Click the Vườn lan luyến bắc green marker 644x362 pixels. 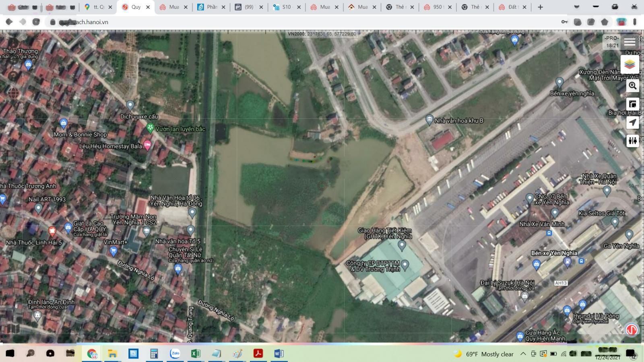(x=150, y=128)
